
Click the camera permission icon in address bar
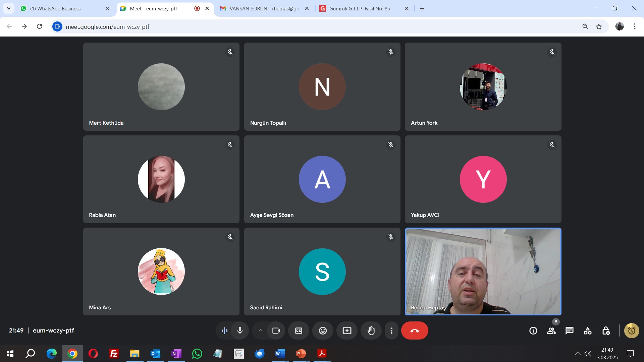57,26
